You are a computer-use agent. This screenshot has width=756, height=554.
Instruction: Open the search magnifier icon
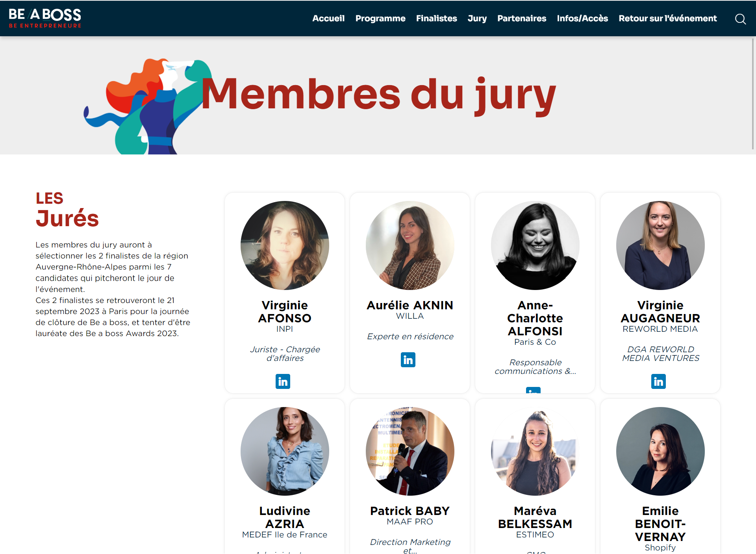click(x=740, y=19)
